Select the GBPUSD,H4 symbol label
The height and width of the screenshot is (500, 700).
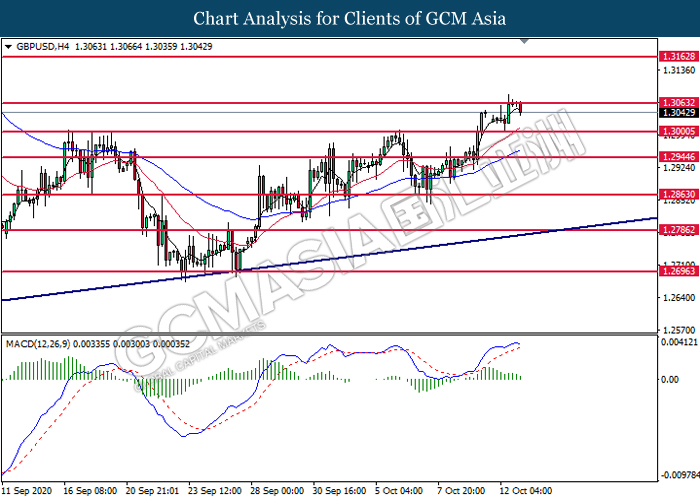pyautogui.click(x=43, y=46)
